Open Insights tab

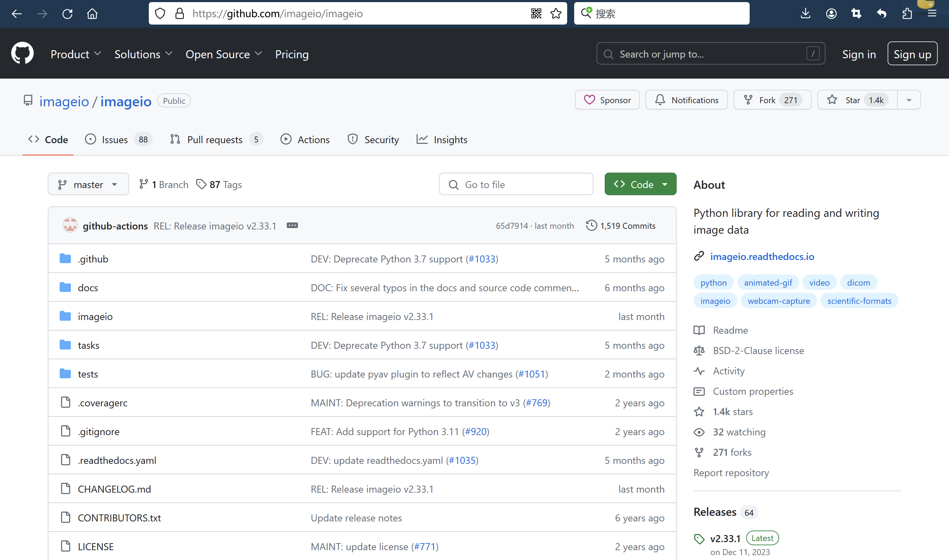click(x=442, y=140)
